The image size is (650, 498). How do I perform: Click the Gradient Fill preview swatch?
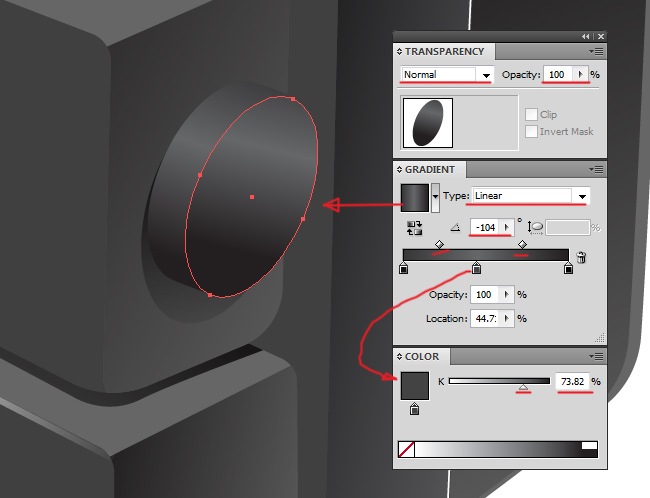[415, 198]
